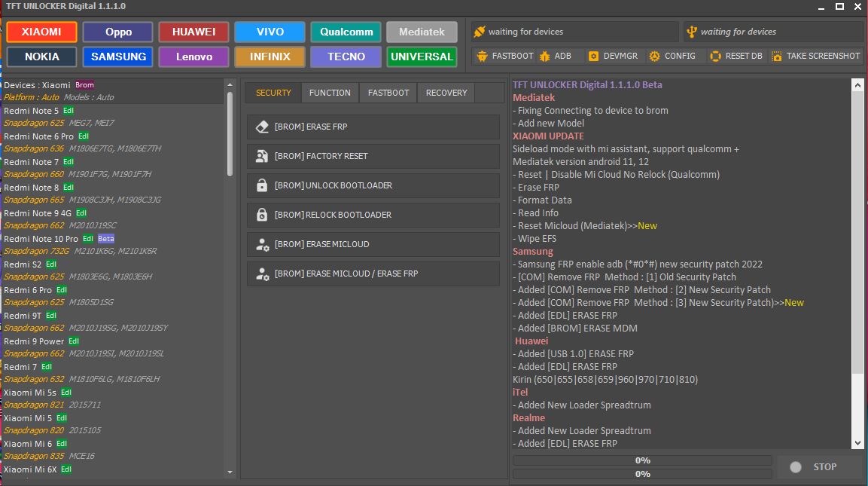Click the plug icon beside waiting for devices
868x486 pixels.
480,32
